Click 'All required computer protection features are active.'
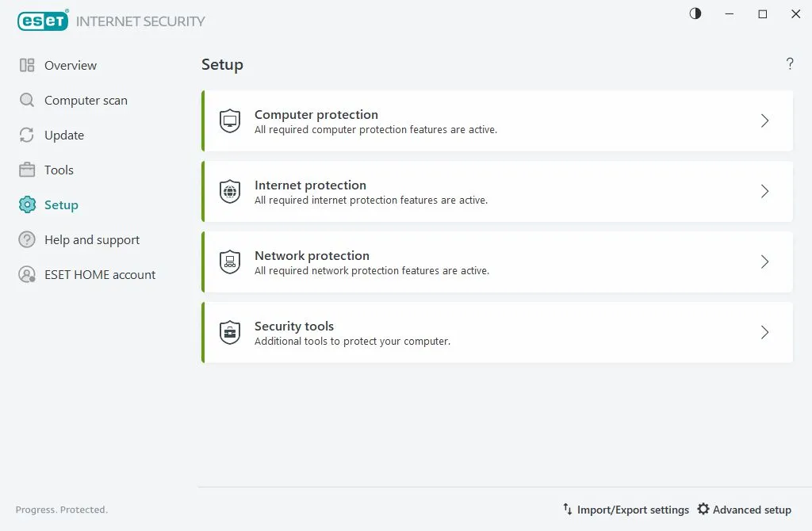This screenshot has width=812, height=531. pyautogui.click(x=376, y=130)
